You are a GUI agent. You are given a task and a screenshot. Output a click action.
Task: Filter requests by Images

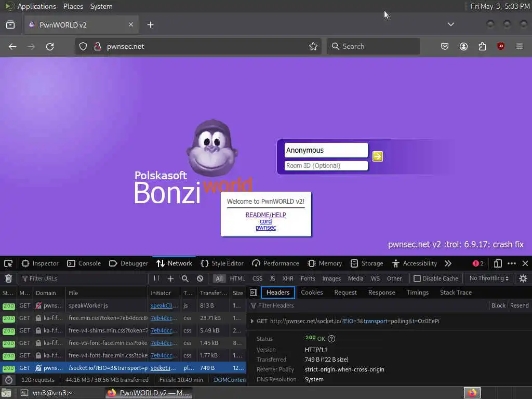[331, 278]
